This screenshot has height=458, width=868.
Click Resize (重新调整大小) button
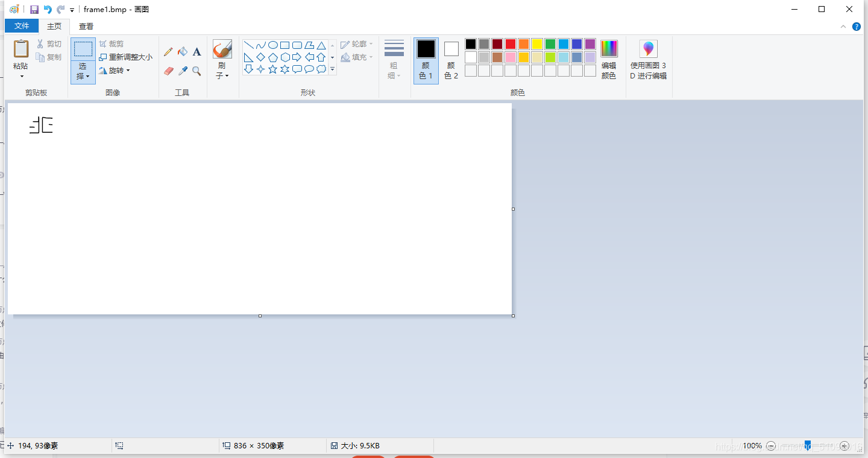click(x=126, y=57)
